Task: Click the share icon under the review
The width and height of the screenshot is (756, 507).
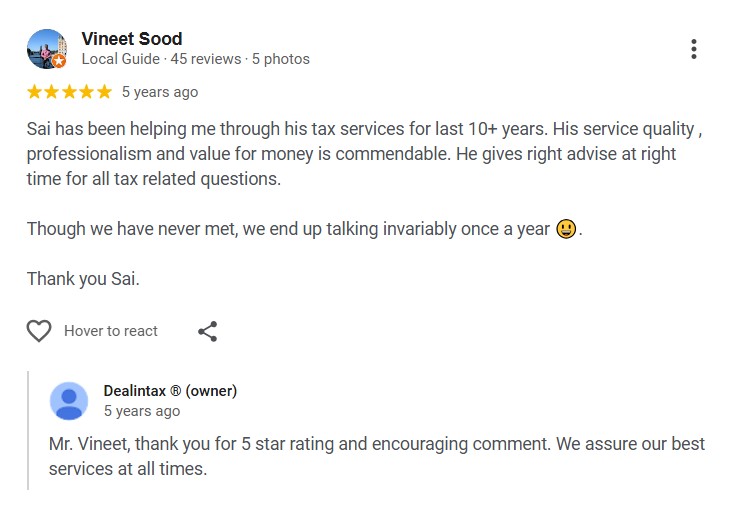Action: [208, 331]
